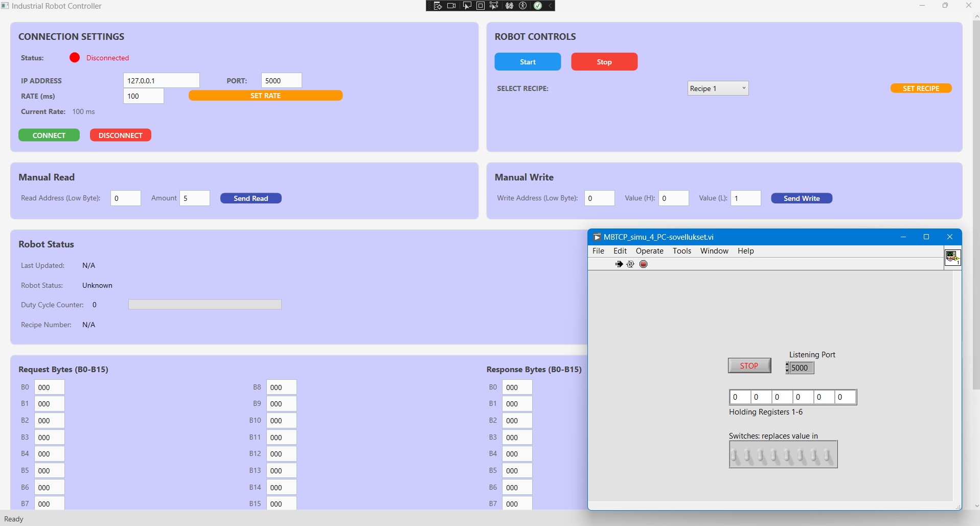Open the Operate menu in LabVIEW
This screenshot has height=526, width=980.
[649, 251]
